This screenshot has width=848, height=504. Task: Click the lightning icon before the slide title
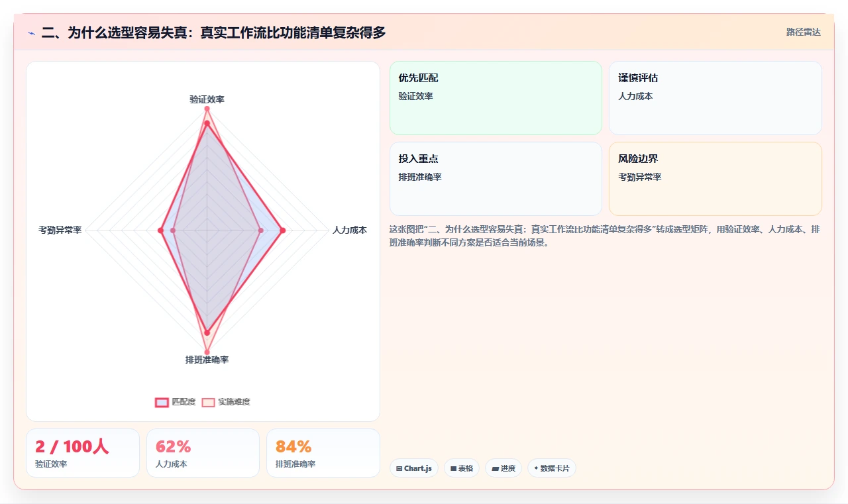click(31, 32)
